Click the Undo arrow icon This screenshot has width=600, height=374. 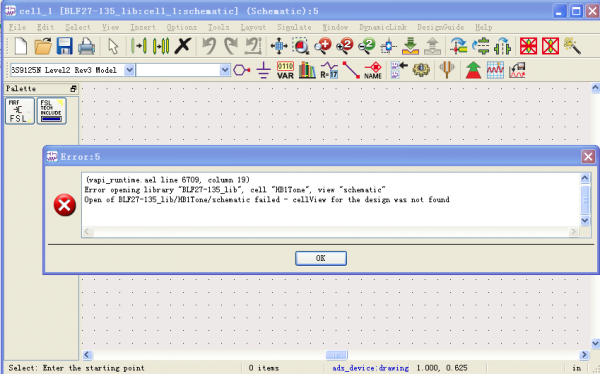click(x=209, y=46)
